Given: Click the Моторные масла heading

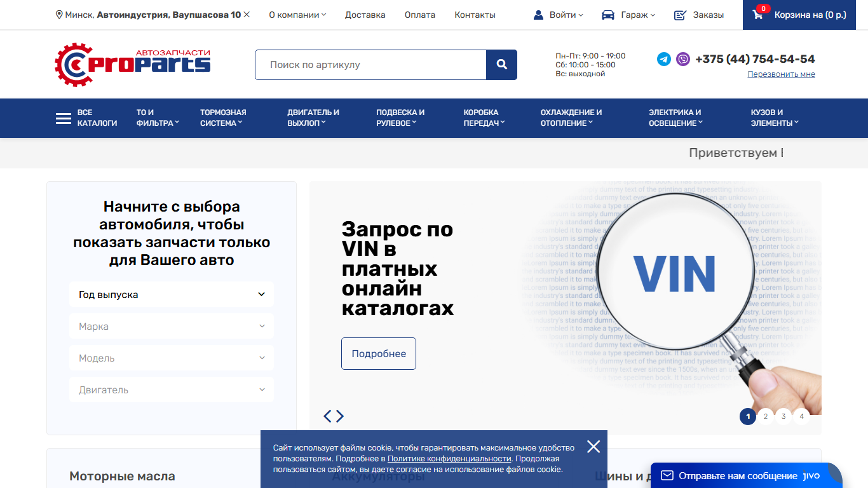Looking at the screenshot, I should tap(122, 476).
